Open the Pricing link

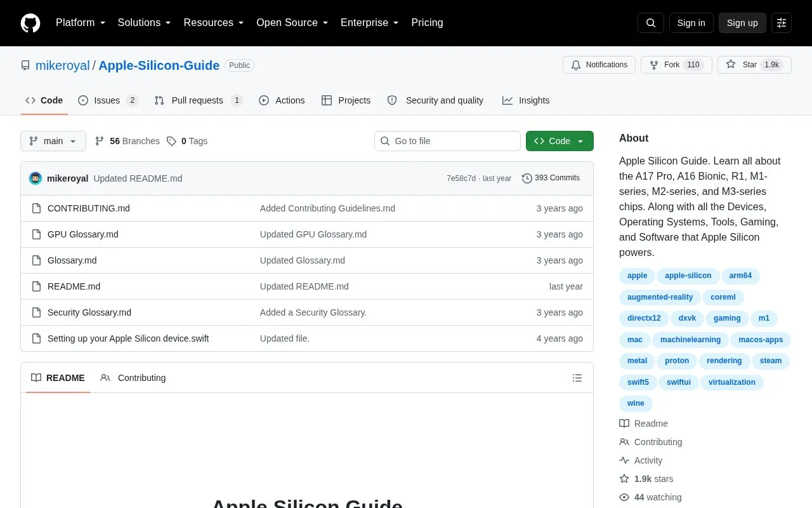[x=427, y=23]
